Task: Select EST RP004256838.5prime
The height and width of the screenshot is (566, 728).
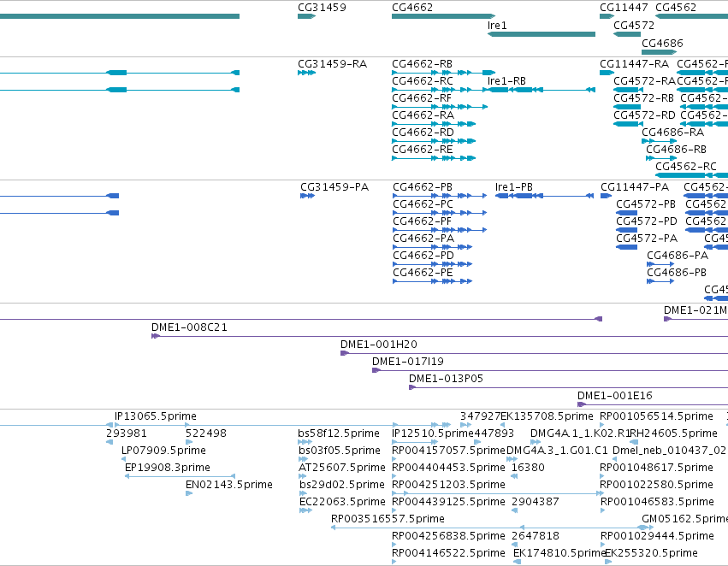Action: (448, 536)
